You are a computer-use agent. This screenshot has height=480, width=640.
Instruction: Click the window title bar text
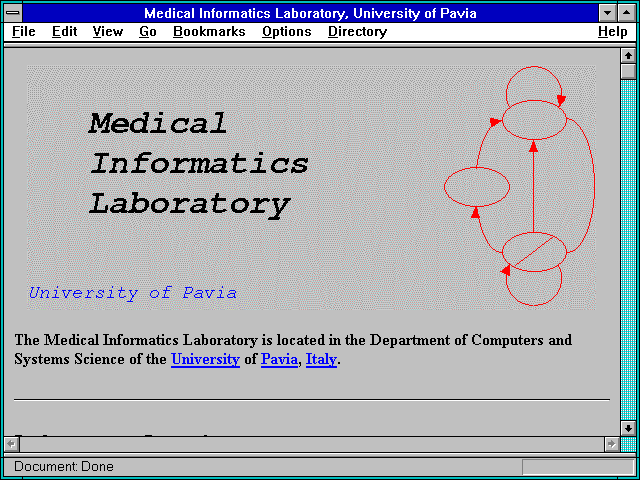[310, 13]
